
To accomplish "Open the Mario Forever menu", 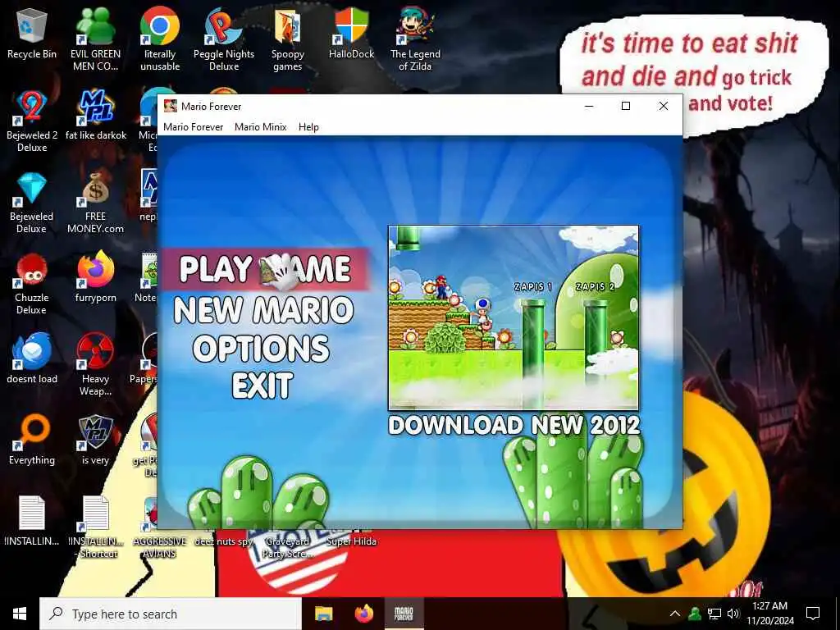I will 194,127.
